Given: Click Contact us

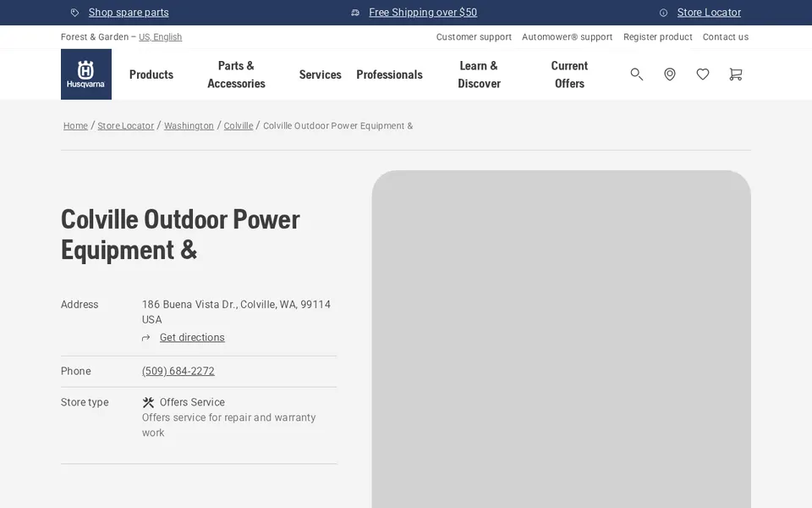Looking at the screenshot, I should [x=726, y=36].
